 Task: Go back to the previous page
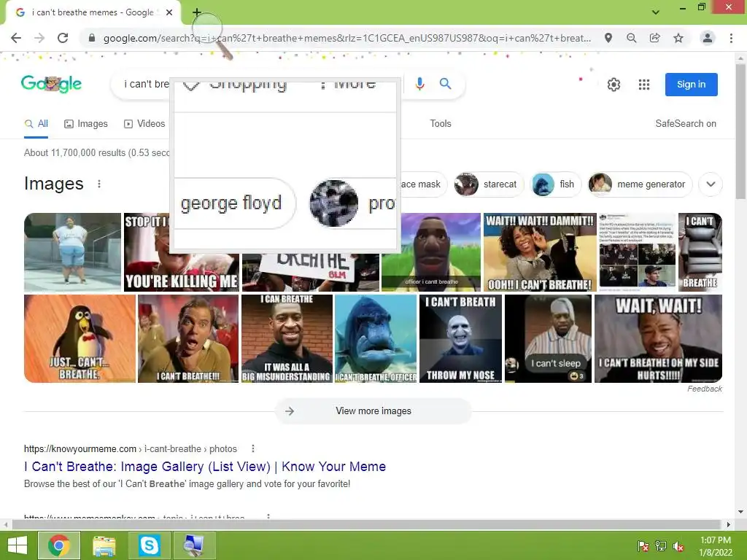pos(16,38)
